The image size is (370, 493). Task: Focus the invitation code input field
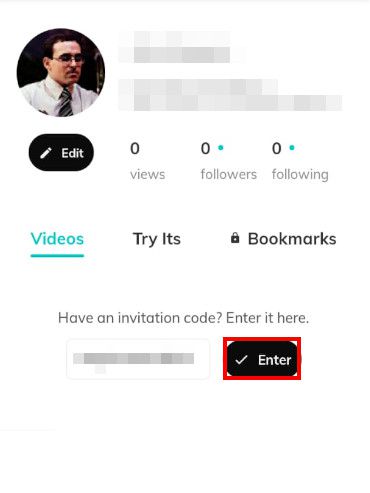click(x=138, y=359)
